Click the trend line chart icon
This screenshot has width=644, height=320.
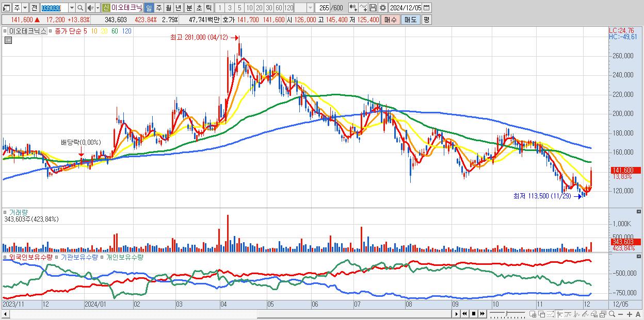(569, 314)
